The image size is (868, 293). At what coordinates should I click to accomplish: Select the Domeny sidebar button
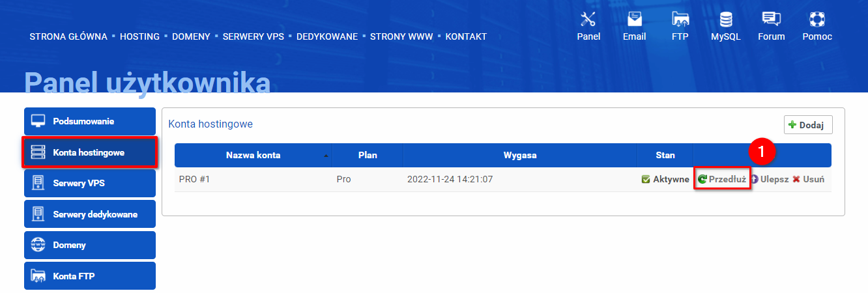coord(90,245)
